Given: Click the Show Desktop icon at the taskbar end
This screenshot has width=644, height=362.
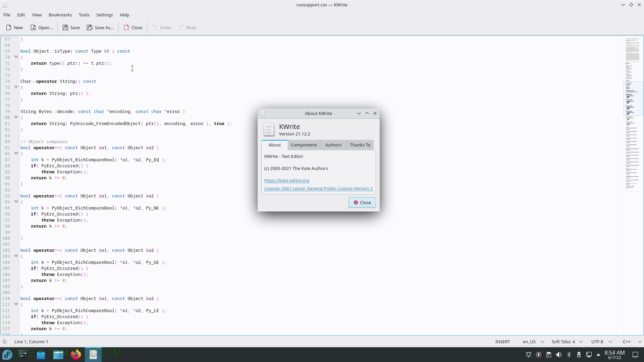Looking at the screenshot, I should point(635,355).
